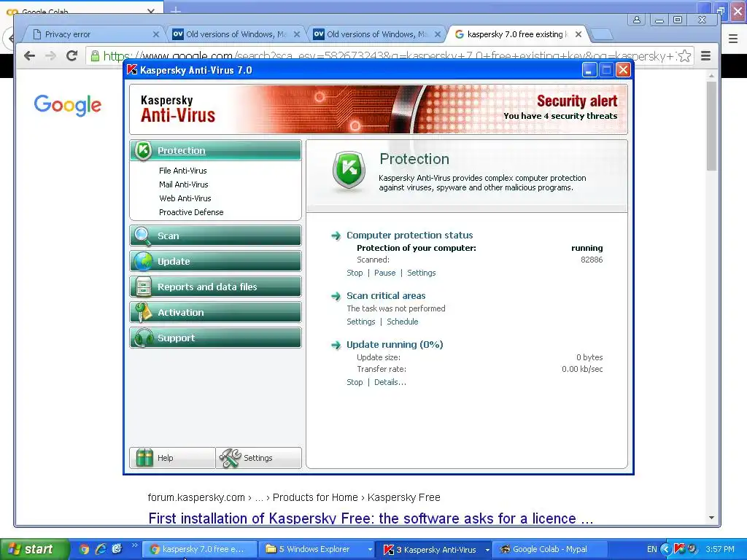Screen dimensions: 747x560
Task: Click the Help book icon
Action: pos(144,458)
